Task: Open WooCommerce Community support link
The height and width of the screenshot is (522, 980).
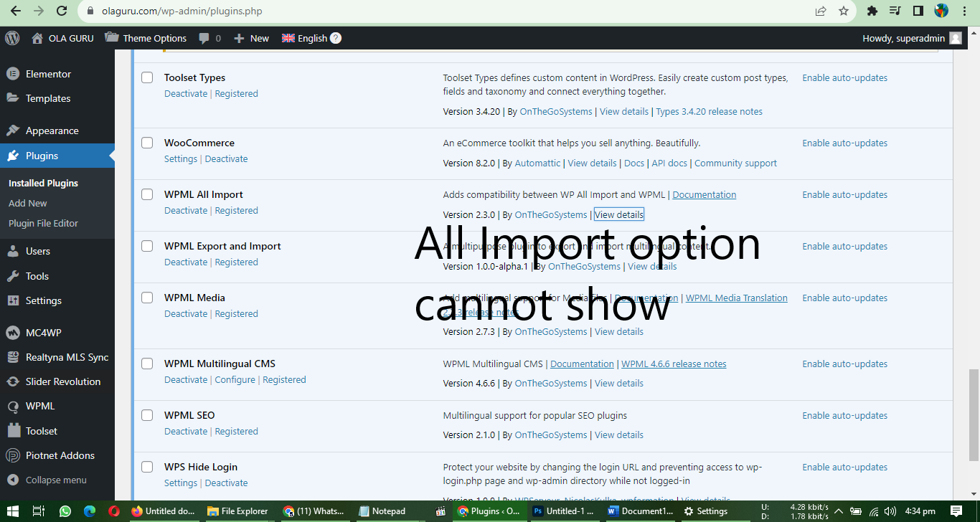Action: pyautogui.click(x=735, y=163)
